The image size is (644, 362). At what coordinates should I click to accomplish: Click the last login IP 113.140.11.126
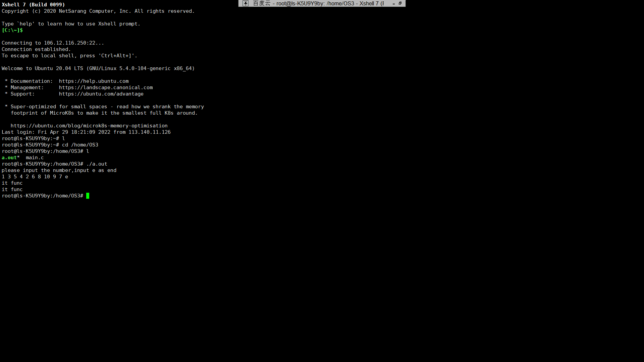point(149,132)
